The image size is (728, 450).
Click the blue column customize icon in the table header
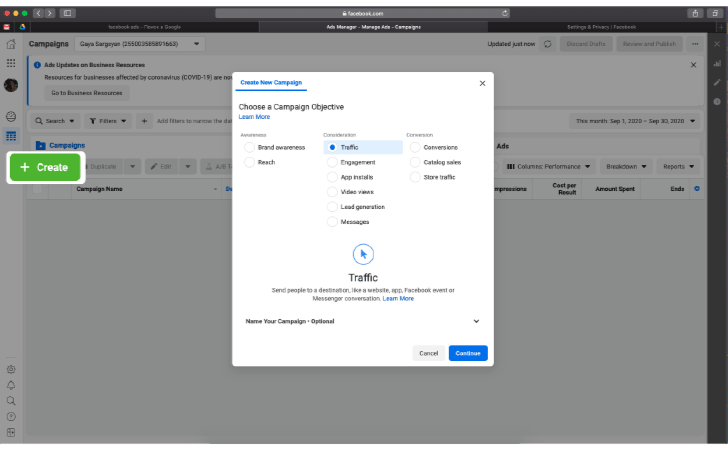[697, 189]
